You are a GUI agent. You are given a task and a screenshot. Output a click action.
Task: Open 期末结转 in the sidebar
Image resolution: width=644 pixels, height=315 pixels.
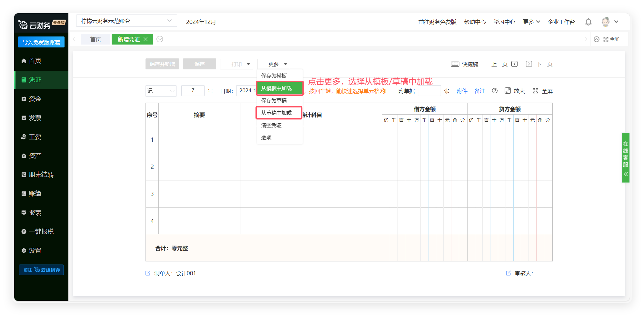coord(41,175)
